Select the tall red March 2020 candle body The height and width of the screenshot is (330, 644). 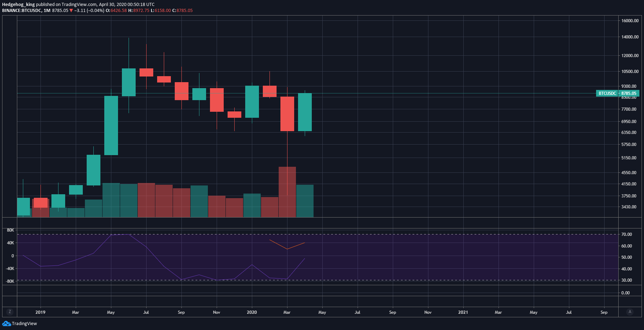tap(287, 114)
